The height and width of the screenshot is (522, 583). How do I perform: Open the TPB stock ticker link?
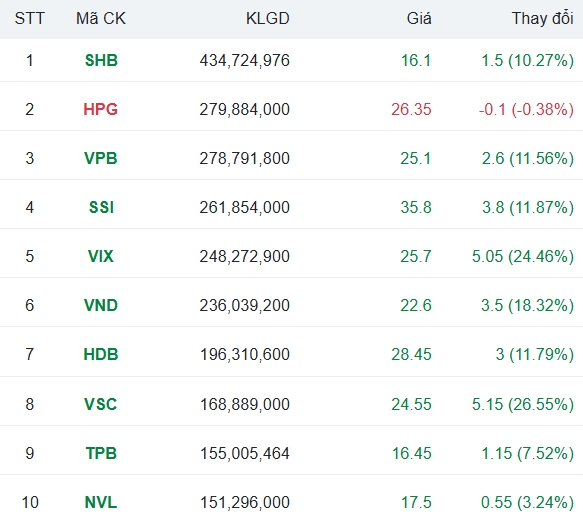(101, 453)
